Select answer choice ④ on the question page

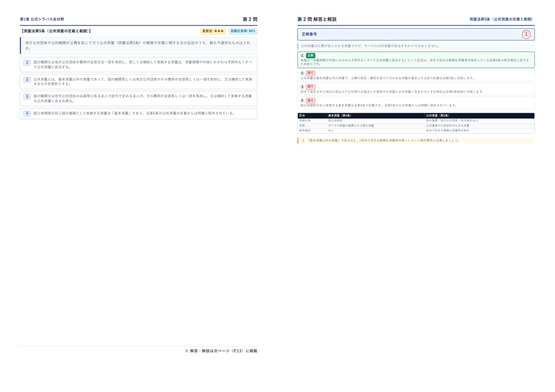pos(138,114)
